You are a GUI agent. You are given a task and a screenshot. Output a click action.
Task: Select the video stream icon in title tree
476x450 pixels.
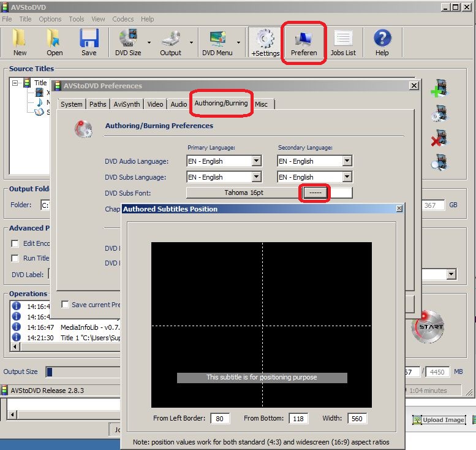40,93
